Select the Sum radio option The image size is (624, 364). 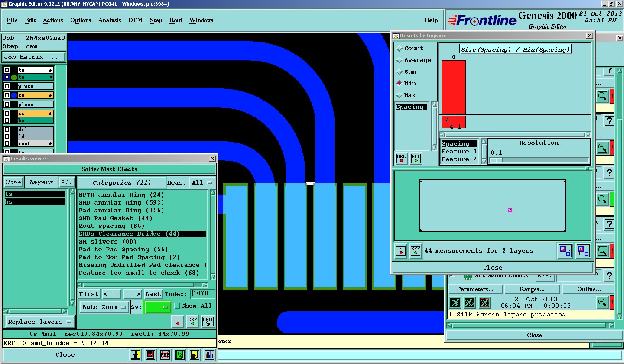(x=400, y=72)
